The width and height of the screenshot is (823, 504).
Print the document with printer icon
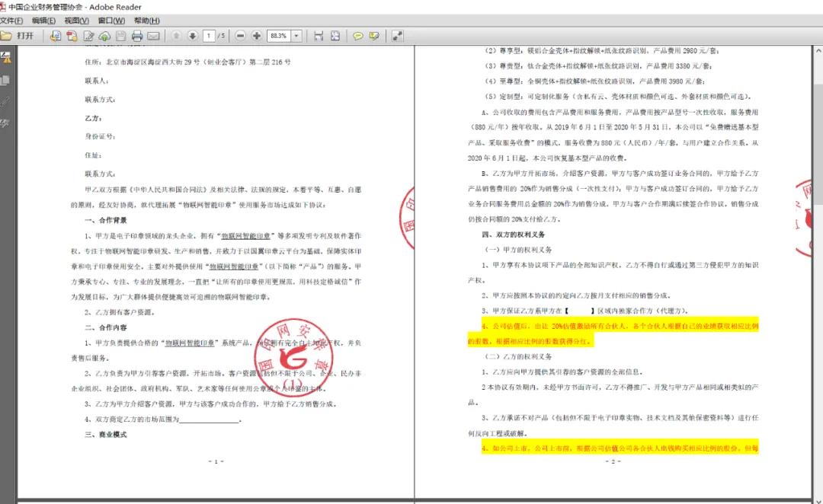(137, 36)
